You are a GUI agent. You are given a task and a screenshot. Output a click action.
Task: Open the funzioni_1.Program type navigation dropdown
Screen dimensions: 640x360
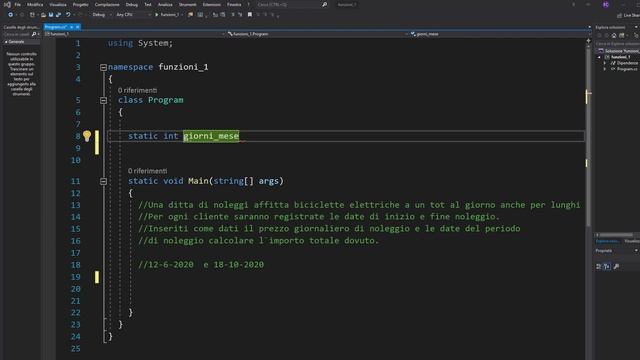click(x=317, y=34)
